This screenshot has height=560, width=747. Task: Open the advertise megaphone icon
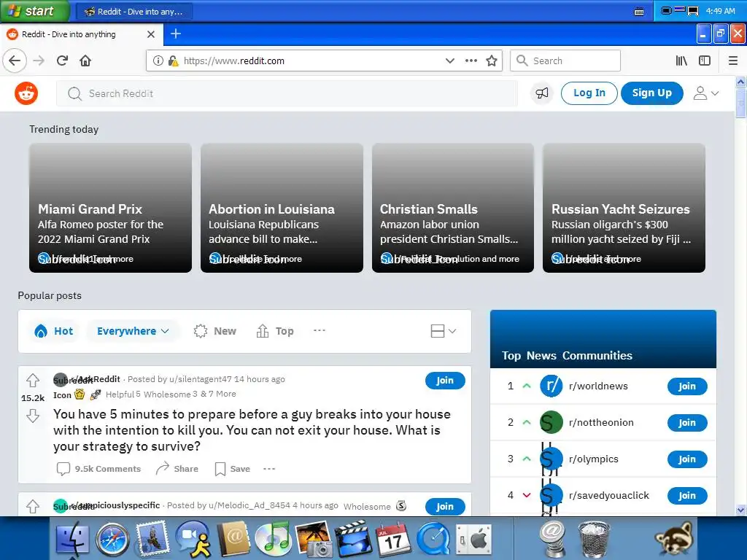pos(542,93)
